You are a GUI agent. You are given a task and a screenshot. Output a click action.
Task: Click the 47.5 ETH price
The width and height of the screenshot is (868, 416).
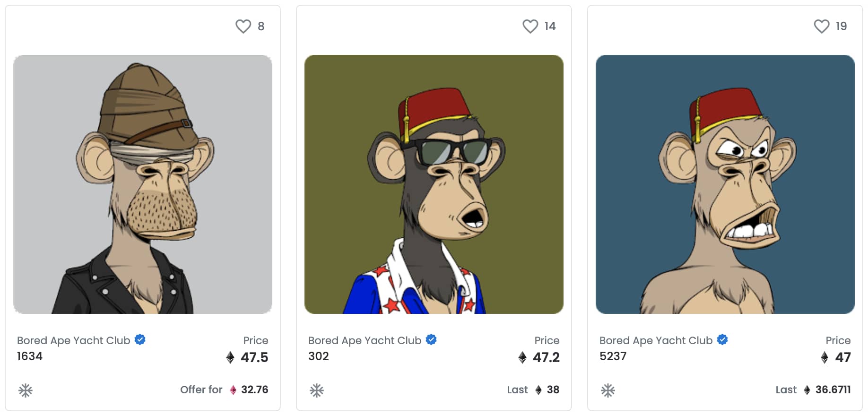(254, 357)
